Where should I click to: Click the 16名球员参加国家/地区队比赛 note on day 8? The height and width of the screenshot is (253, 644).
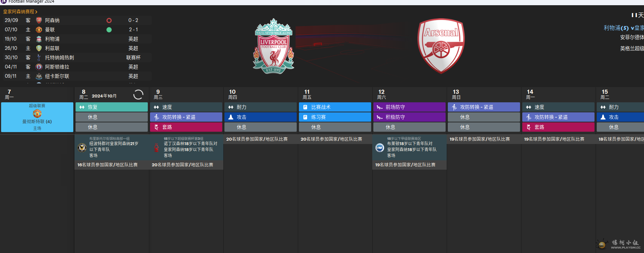point(108,165)
